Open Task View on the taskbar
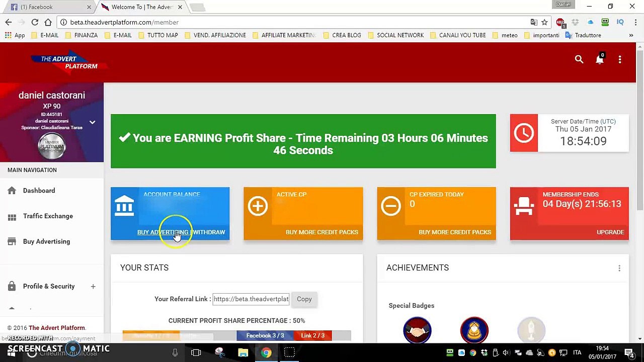The height and width of the screenshot is (362, 644). tap(196, 353)
